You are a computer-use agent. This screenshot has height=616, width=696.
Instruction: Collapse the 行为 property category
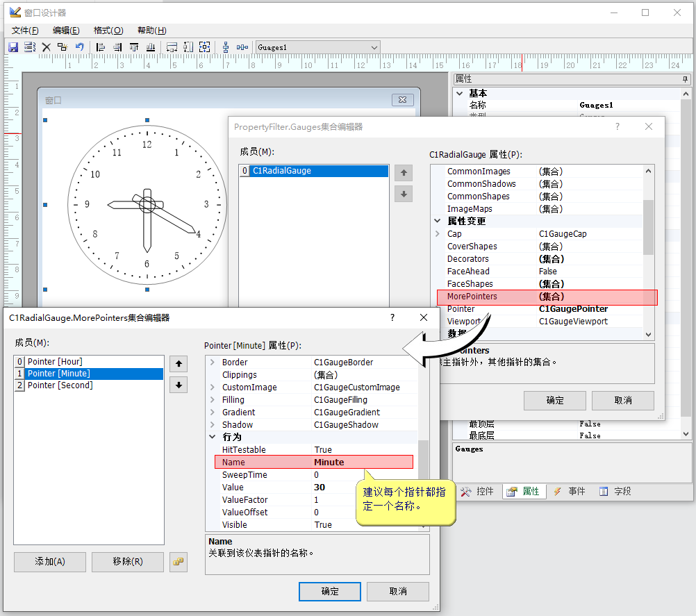(213, 438)
